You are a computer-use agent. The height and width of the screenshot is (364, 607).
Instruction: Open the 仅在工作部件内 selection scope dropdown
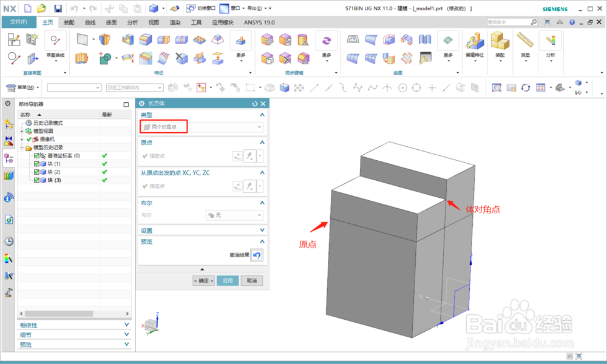135,88
